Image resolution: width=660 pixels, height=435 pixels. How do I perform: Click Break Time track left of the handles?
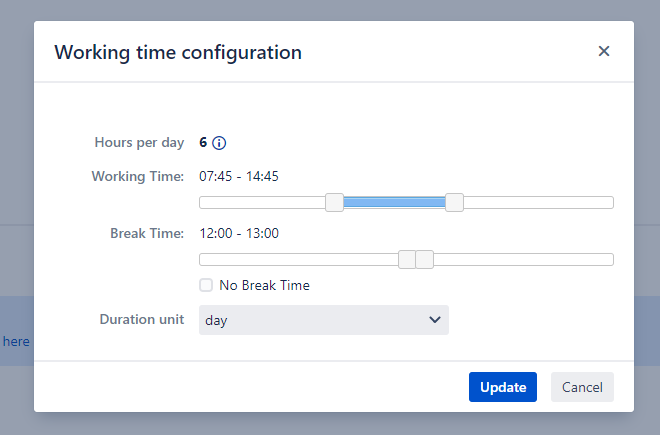(x=298, y=260)
